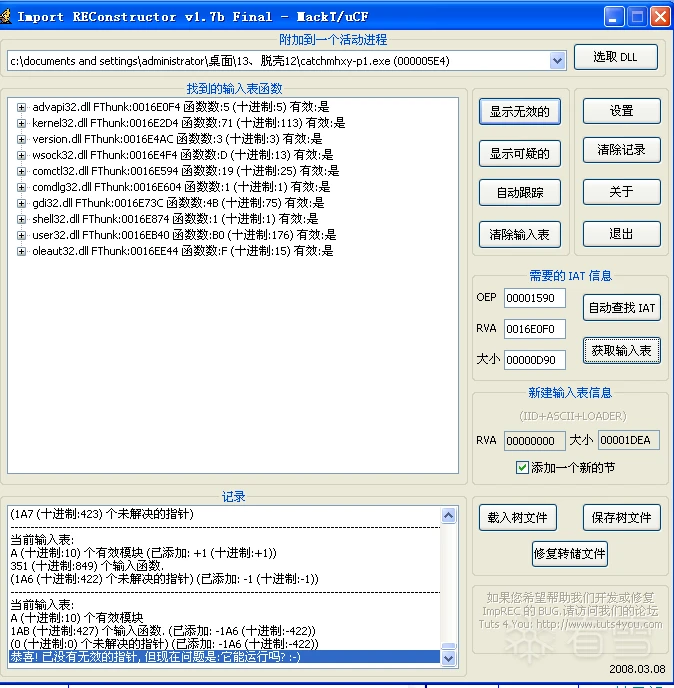674x688 pixels.
Task: Open 设置 options
Action: pos(621,111)
